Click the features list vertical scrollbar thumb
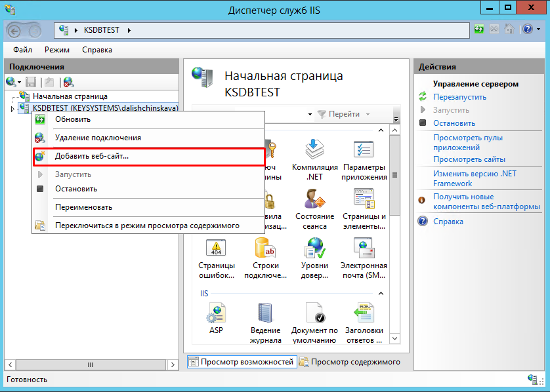Viewport: 550px width, 392px height. tap(394, 175)
